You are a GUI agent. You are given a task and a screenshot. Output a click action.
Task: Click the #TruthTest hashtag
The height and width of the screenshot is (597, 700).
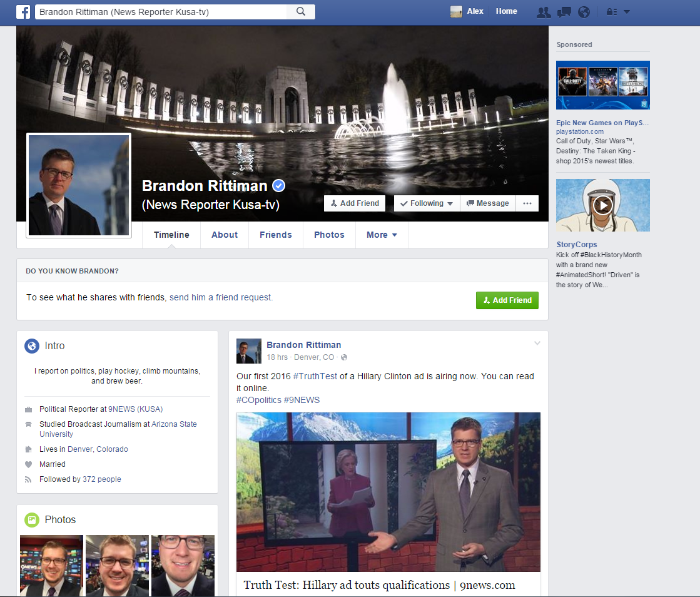click(x=315, y=377)
